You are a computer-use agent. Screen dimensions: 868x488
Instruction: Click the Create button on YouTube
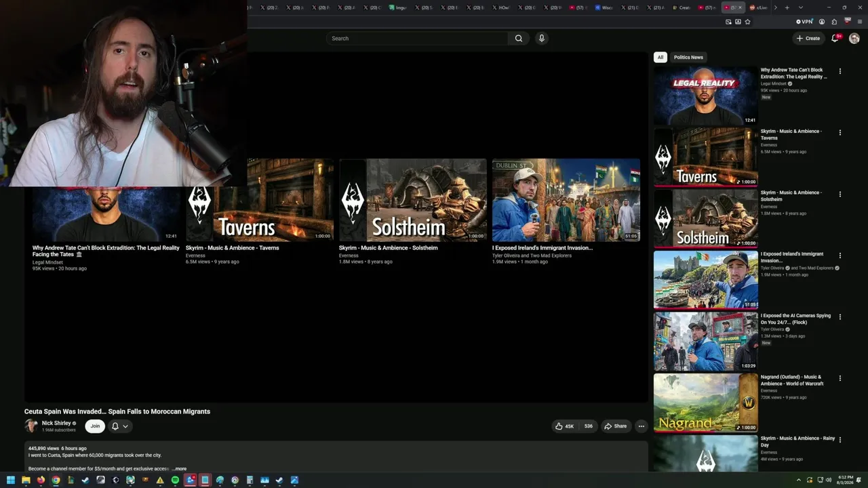click(x=808, y=39)
